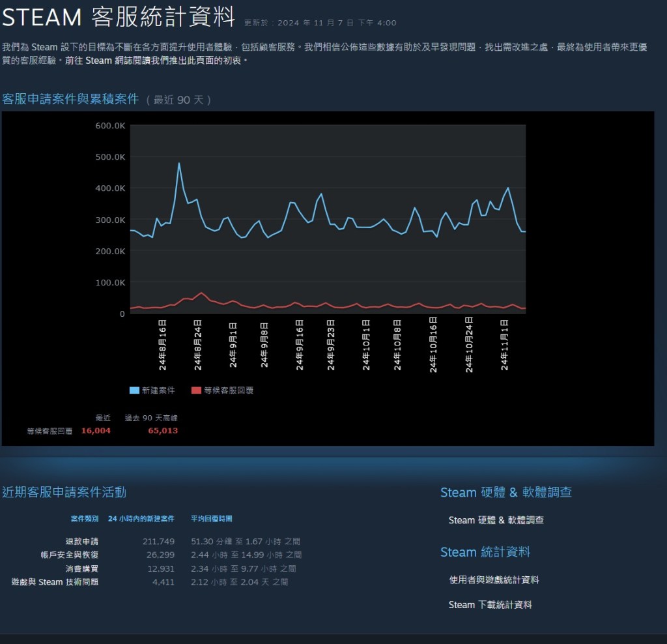Image resolution: width=667 pixels, height=644 pixels.
Task: Click the 211,749 refund request count
Action: [x=158, y=542]
